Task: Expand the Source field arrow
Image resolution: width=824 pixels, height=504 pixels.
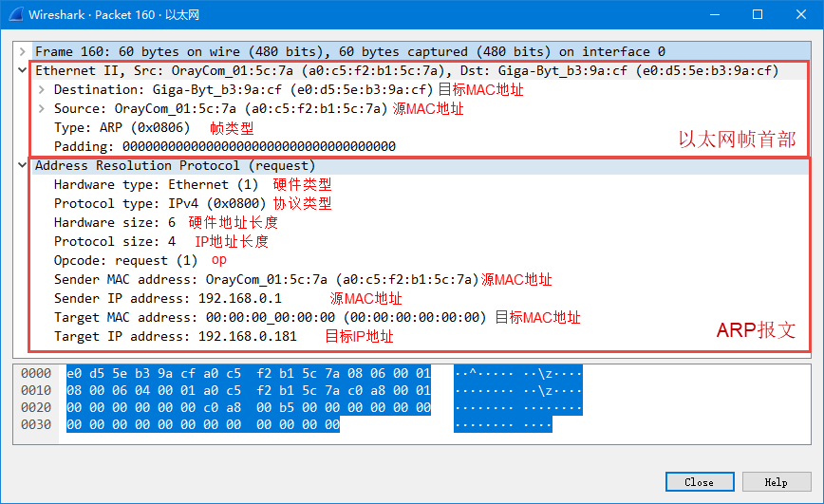Action: 42,108
